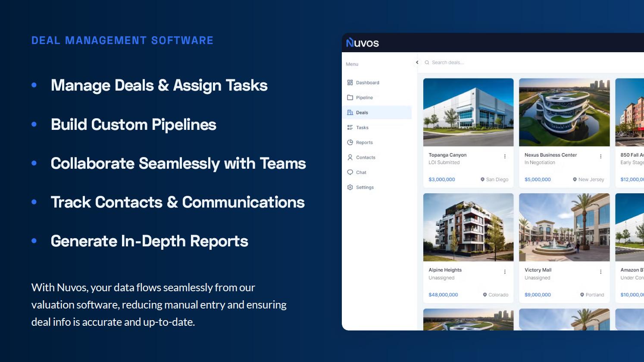Open the Chat bubble icon
Screen dimensions: 644x362
pos(350,172)
